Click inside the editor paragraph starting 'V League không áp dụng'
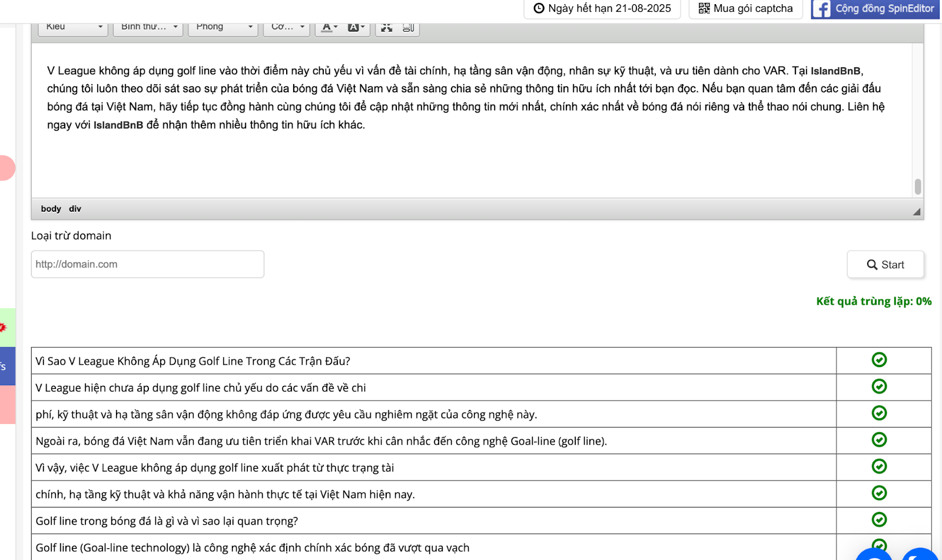This screenshot has width=942, height=560. [465, 98]
